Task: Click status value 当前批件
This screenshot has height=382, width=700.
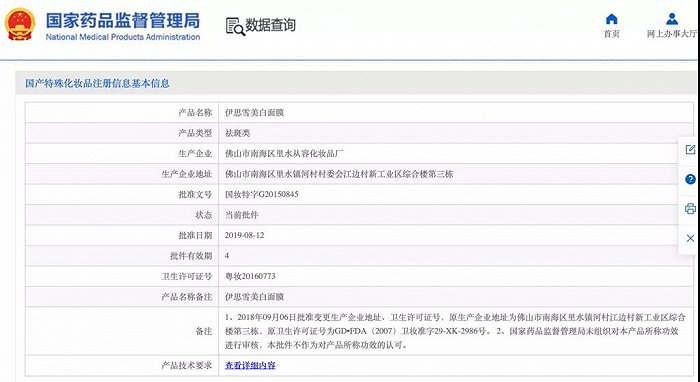Action: 242,215
